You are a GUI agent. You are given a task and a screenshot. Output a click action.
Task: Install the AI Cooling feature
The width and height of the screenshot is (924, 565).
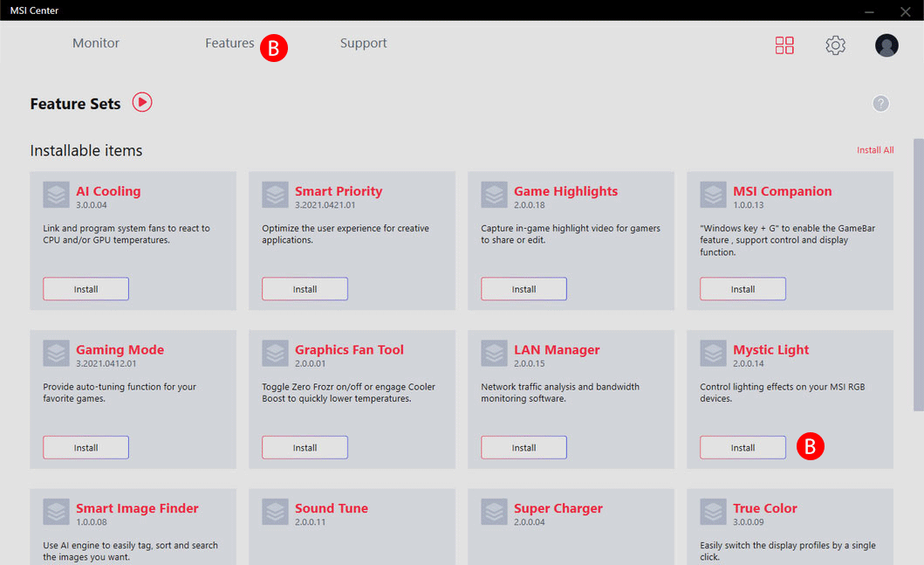(86, 289)
